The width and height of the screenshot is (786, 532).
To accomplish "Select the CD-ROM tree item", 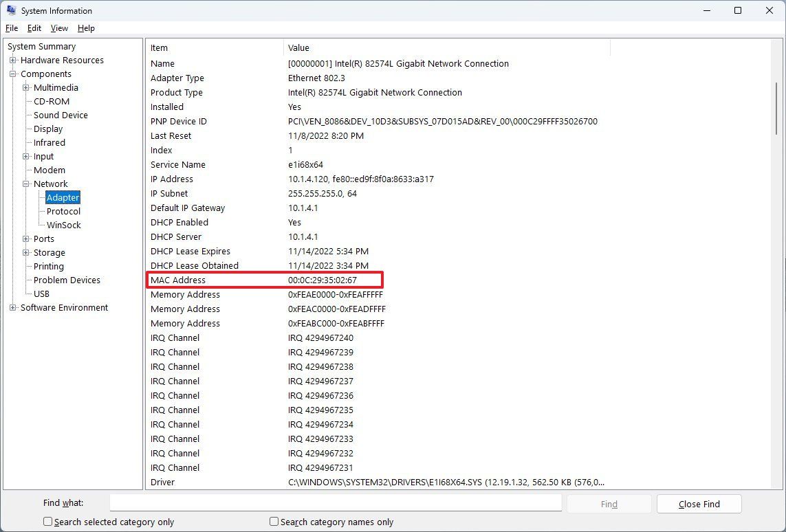I will pyautogui.click(x=51, y=101).
